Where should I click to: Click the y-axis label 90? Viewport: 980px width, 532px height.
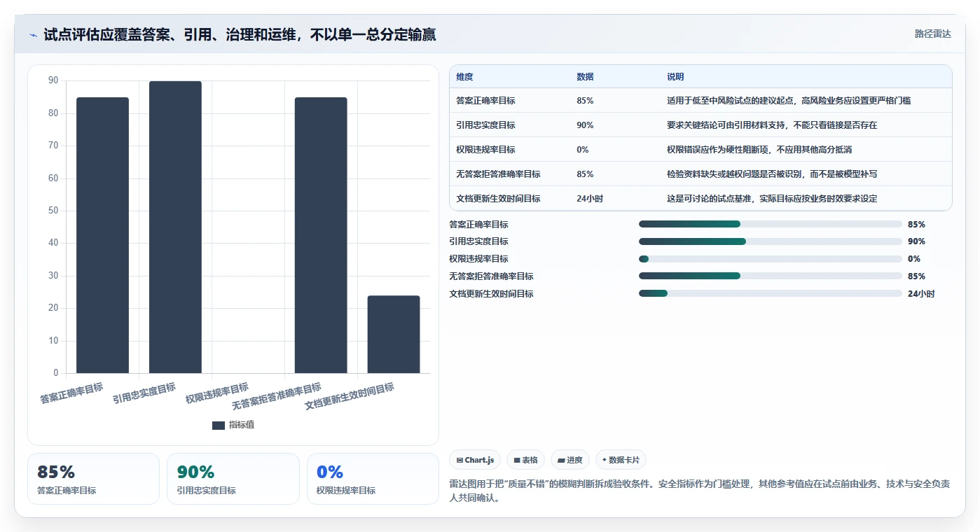[53, 80]
